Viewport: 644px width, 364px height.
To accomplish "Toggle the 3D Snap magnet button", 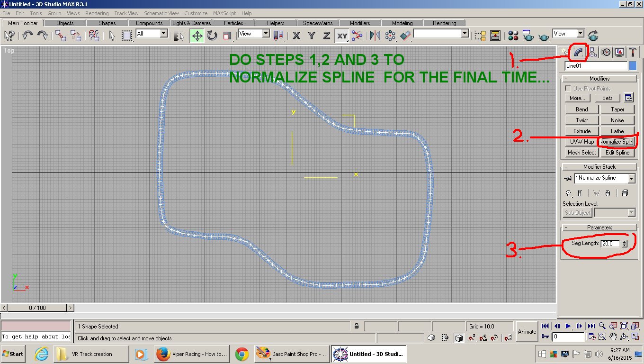I will pyautogui.click(x=472, y=338).
